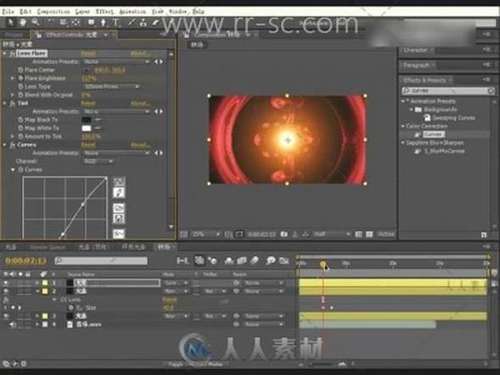Collapse the Lens Flare effect group
The width and height of the screenshot is (500, 375).
pyautogui.click(x=5, y=53)
